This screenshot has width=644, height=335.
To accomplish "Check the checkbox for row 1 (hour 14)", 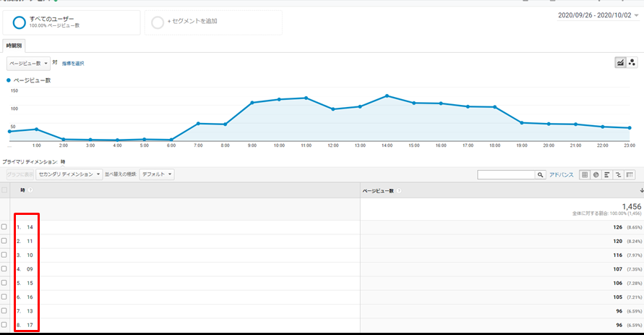I will [4, 227].
